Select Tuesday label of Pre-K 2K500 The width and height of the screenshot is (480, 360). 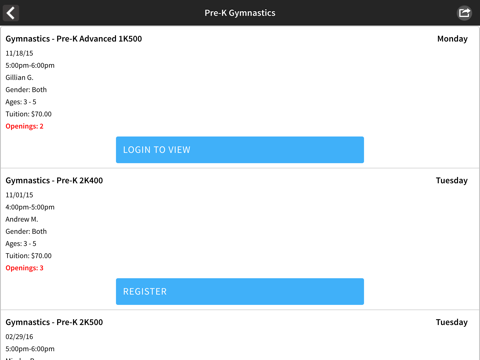click(x=452, y=322)
